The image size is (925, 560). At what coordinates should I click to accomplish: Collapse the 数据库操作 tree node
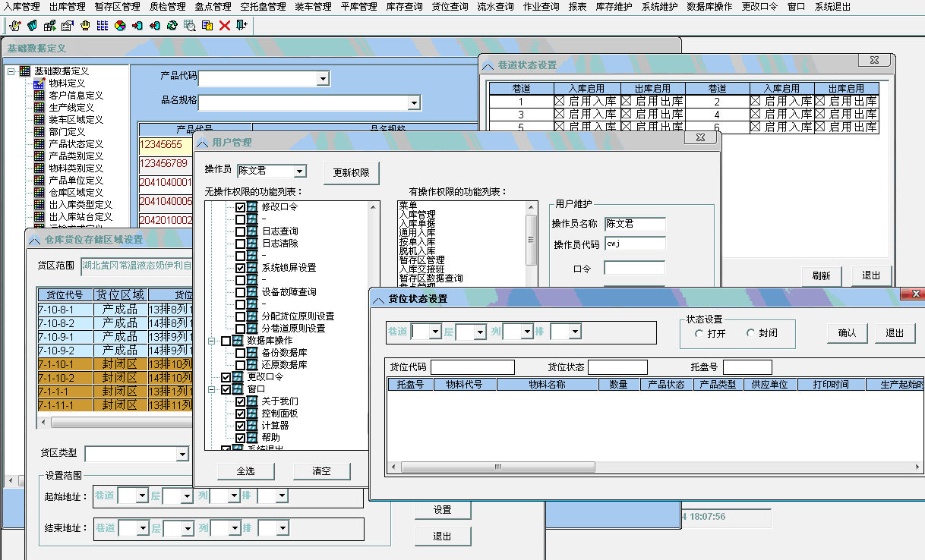click(212, 341)
